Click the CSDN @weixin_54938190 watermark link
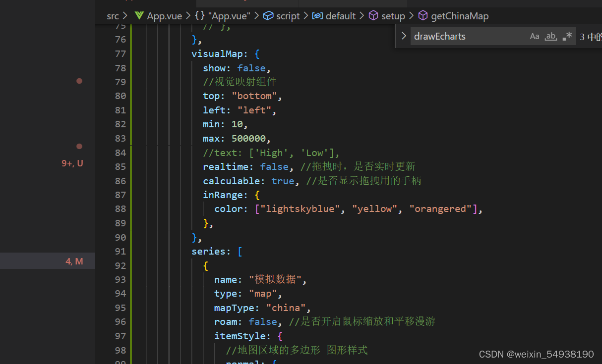This screenshot has width=602, height=364. coord(536,354)
